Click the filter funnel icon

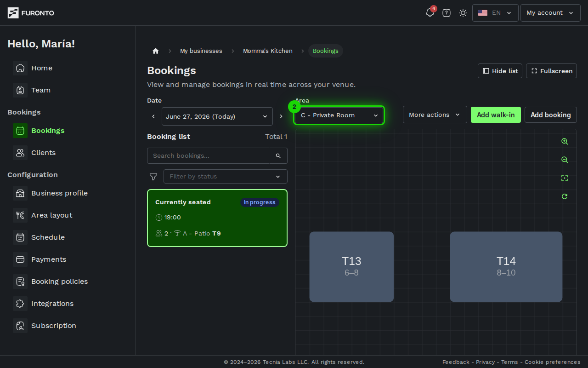pyautogui.click(x=153, y=177)
